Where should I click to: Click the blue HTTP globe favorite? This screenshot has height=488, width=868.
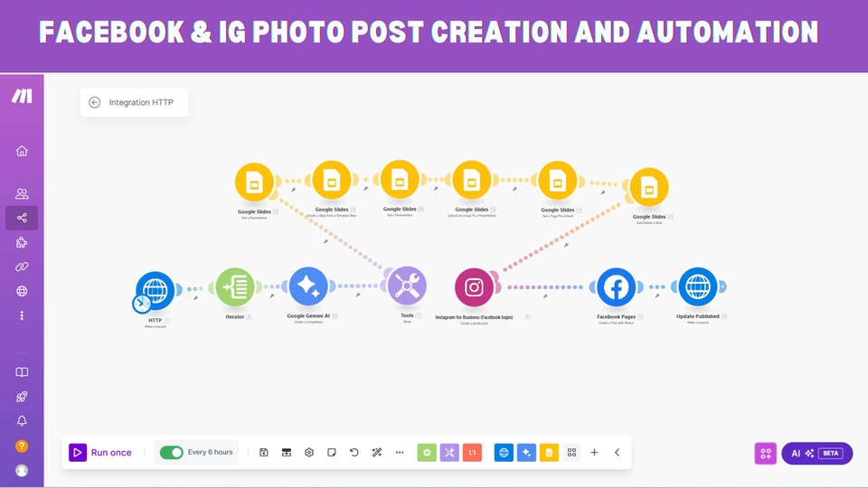(504, 452)
